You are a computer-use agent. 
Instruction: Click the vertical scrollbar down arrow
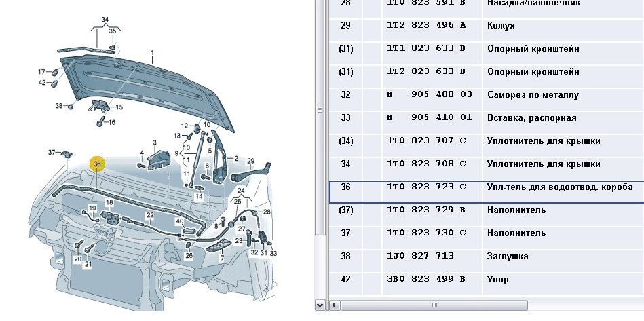320,305
